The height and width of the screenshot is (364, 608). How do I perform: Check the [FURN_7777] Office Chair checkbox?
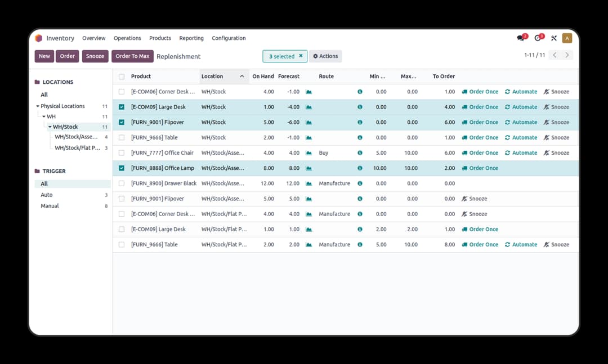pyautogui.click(x=122, y=153)
